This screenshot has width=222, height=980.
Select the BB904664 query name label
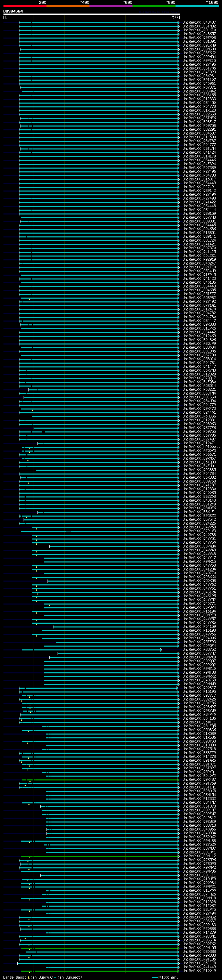[x=13, y=11]
